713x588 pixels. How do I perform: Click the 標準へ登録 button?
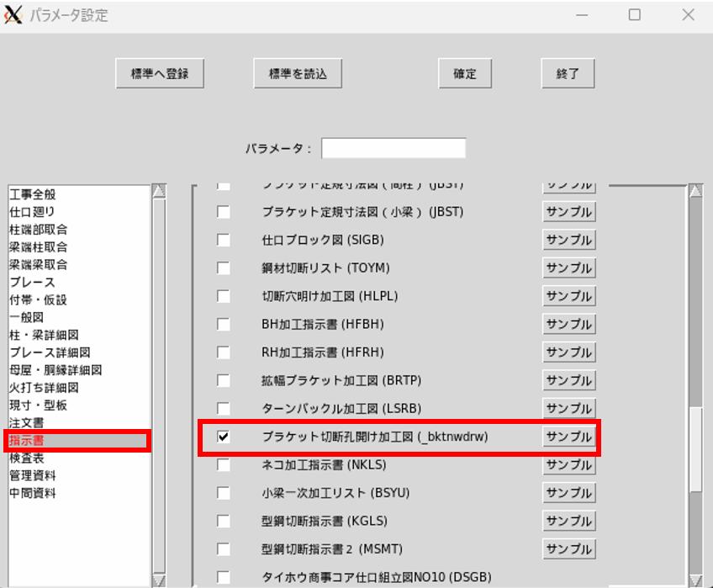[x=160, y=73]
